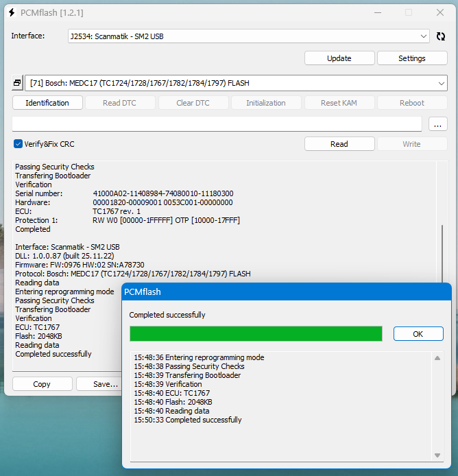Click the main log scrollbar thumb

click(x=442, y=254)
